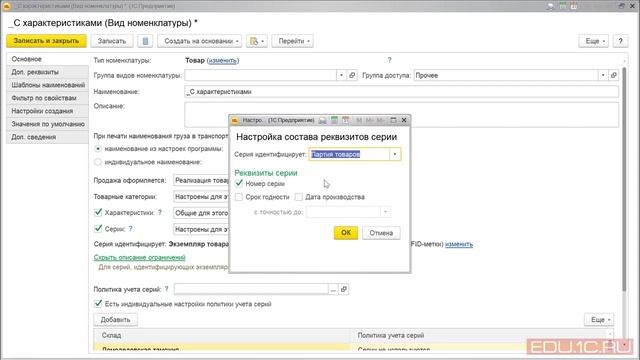
Task: Click the Описание text area
Action: point(402,115)
